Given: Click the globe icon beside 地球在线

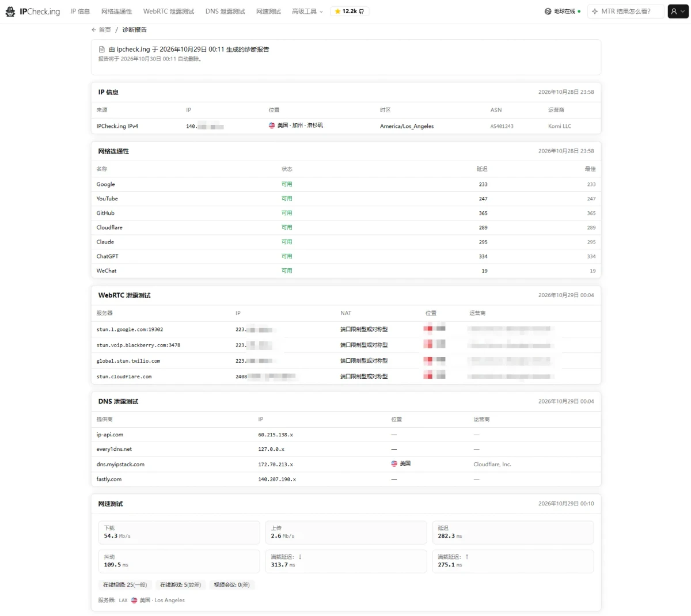Looking at the screenshot, I should pyautogui.click(x=548, y=11).
